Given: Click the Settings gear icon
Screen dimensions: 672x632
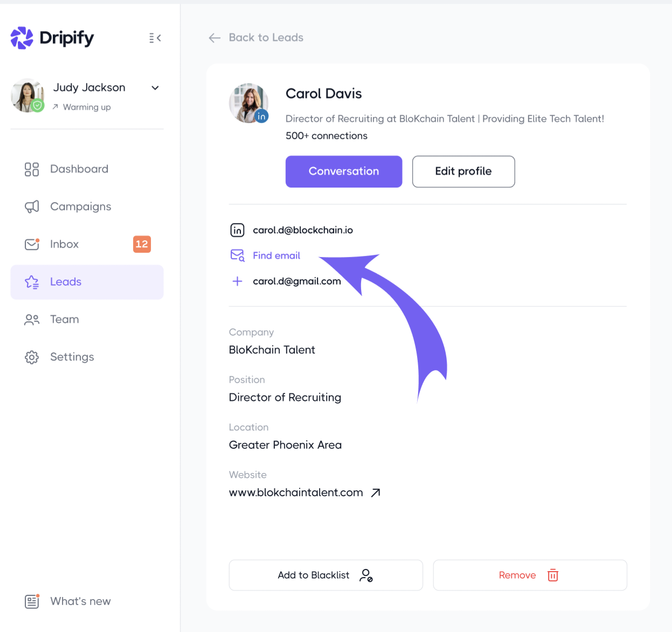Looking at the screenshot, I should click(x=32, y=357).
